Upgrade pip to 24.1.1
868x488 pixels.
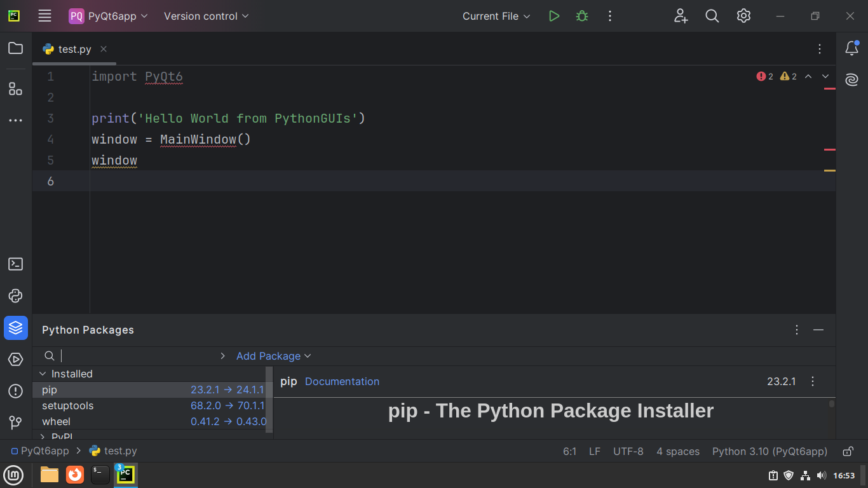point(227,390)
